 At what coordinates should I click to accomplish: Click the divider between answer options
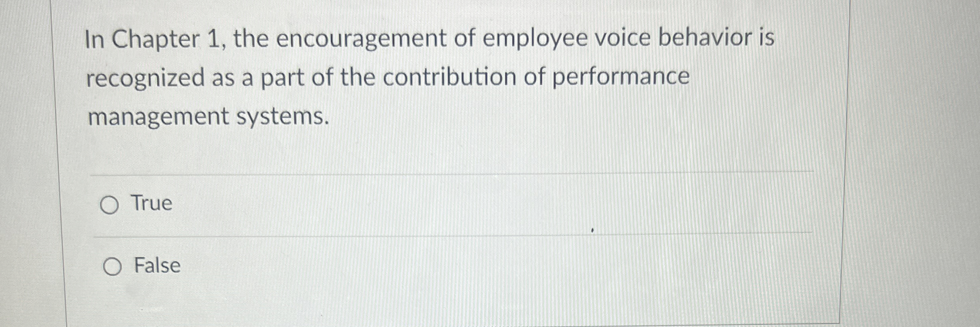pyautogui.click(x=436, y=235)
